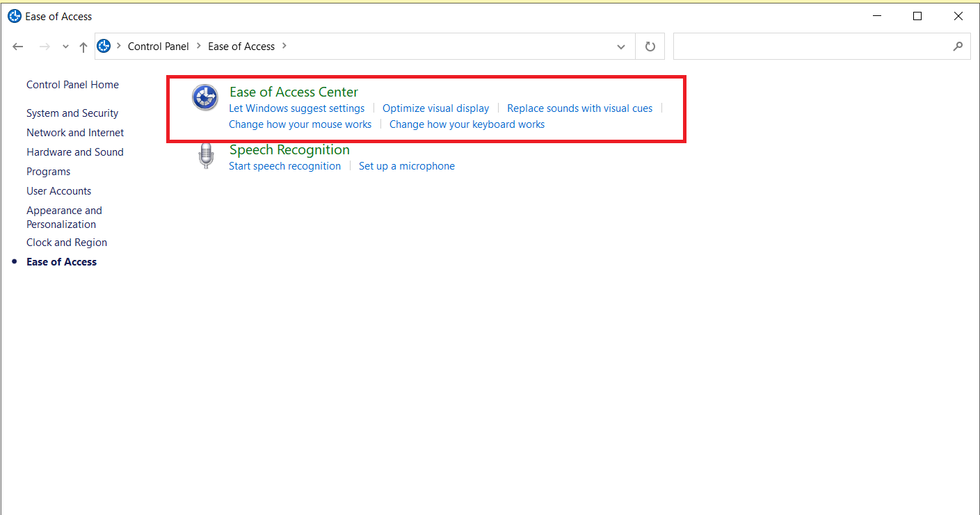The image size is (980, 515).
Task: Open Network and Internet category
Action: coord(75,133)
